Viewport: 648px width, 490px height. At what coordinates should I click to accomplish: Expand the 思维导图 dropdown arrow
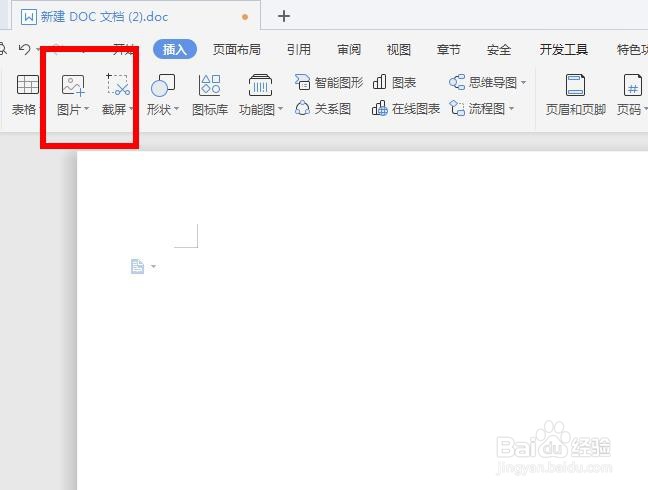click(523, 83)
